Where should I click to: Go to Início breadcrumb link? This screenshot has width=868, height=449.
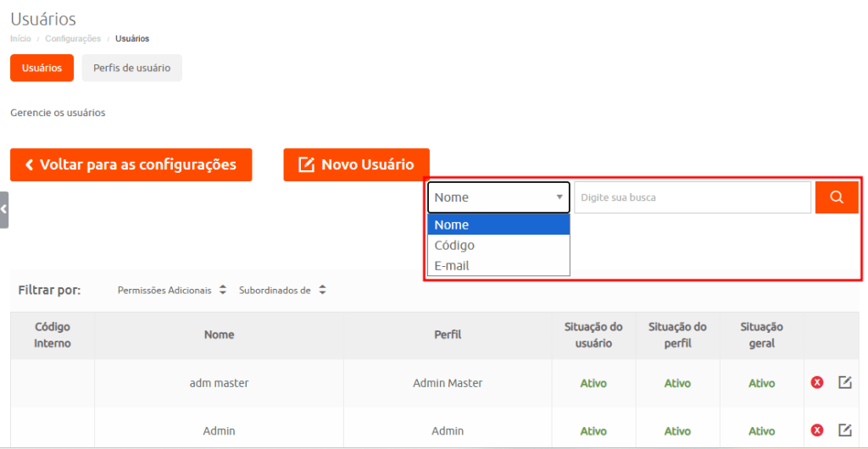point(20,39)
